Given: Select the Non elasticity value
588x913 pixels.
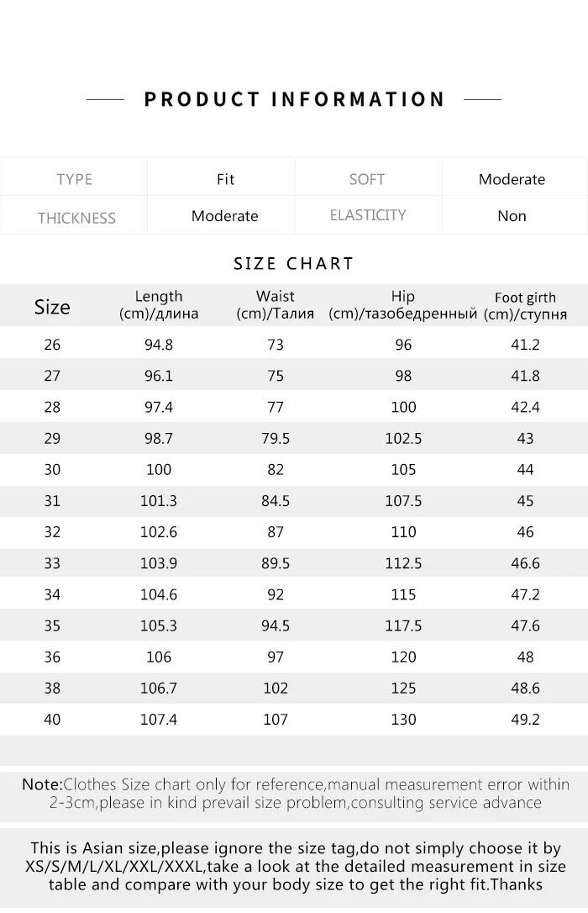Looking at the screenshot, I should click(x=512, y=216).
